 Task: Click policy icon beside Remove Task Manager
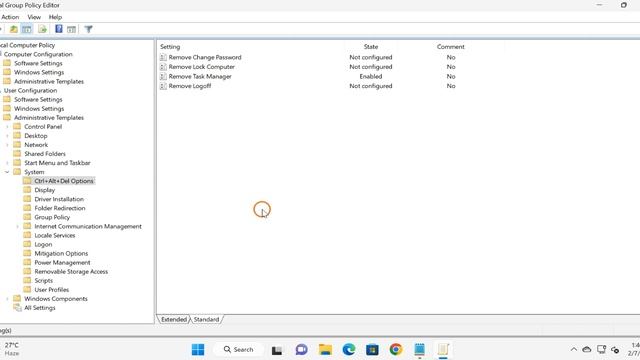coord(163,77)
